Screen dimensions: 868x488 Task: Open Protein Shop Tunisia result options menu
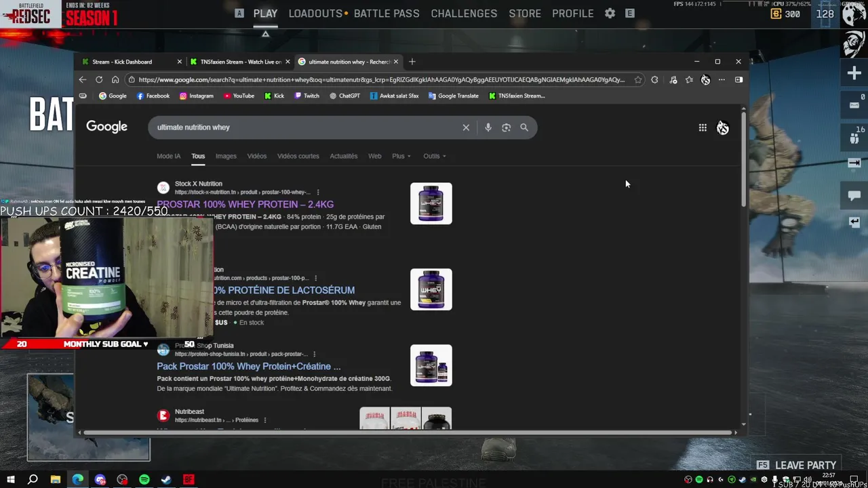315,354
